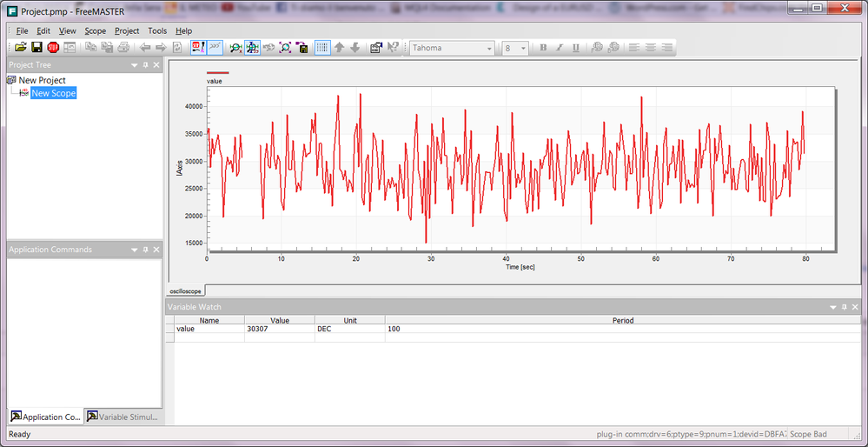Open the View menu
The height and width of the screenshot is (447, 868).
[68, 31]
